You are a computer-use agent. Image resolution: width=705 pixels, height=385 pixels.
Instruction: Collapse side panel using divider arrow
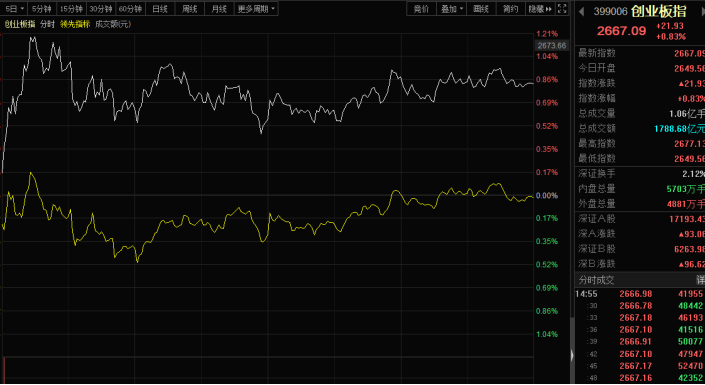[572, 355]
